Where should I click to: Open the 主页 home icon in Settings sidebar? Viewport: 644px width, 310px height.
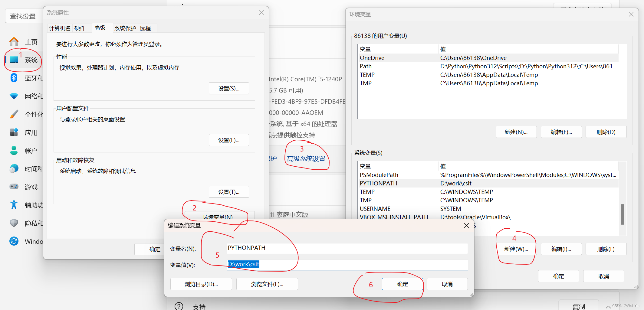(14, 42)
